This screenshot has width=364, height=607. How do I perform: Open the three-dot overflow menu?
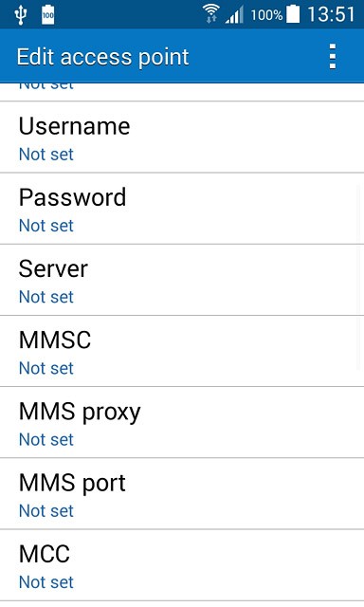click(x=333, y=57)
